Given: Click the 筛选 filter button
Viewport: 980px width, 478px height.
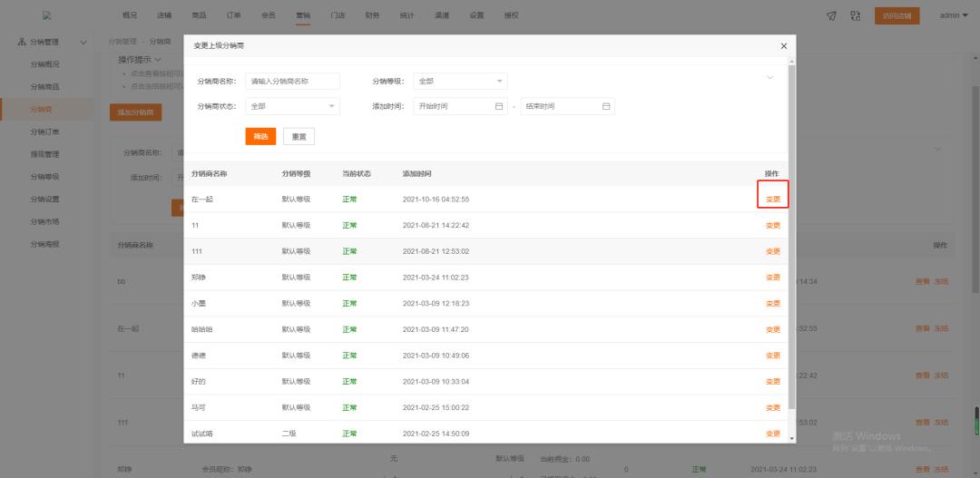Looking at the screenshot, I should point(260,136).
